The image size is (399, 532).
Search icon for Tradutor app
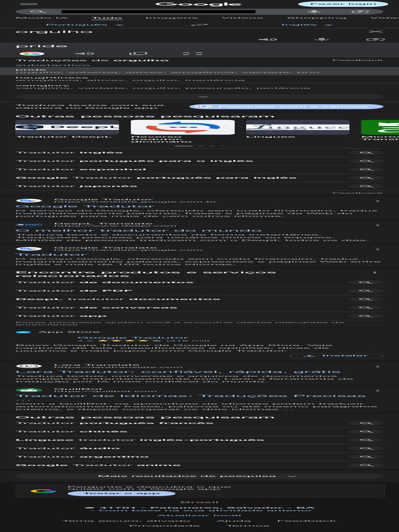click(366, 316)
